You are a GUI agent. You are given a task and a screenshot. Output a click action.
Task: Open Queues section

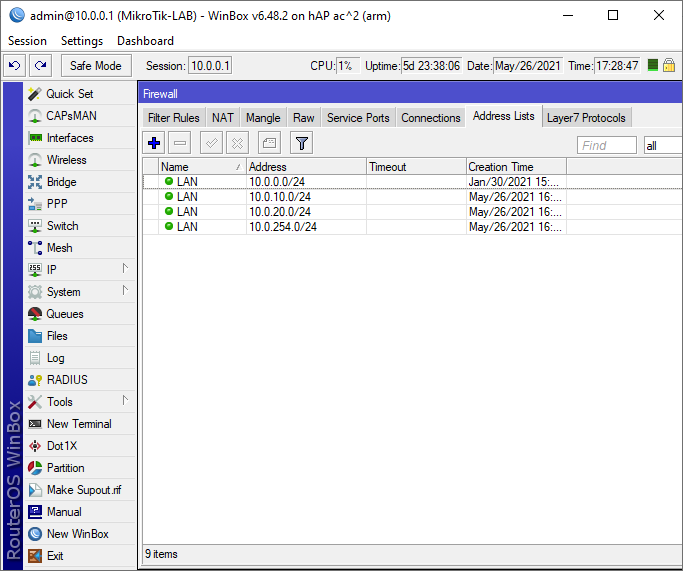[x=80, y=314]
